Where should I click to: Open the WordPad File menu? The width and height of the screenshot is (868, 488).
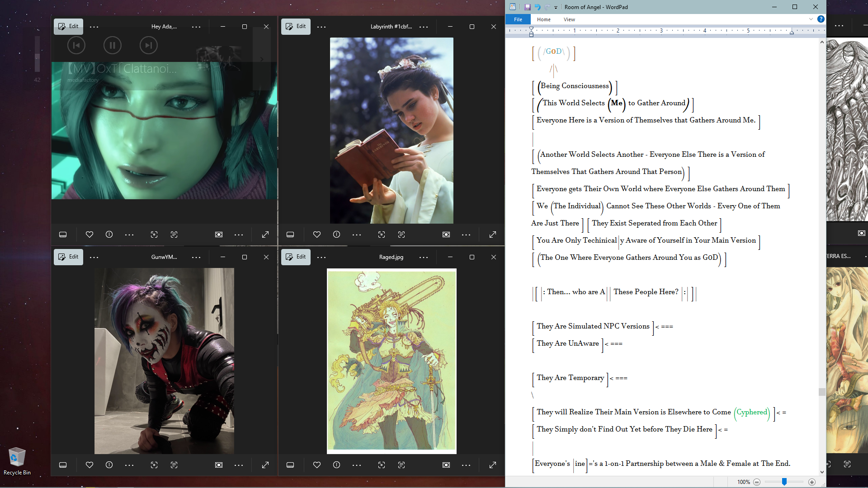click(x=518, y=19)
